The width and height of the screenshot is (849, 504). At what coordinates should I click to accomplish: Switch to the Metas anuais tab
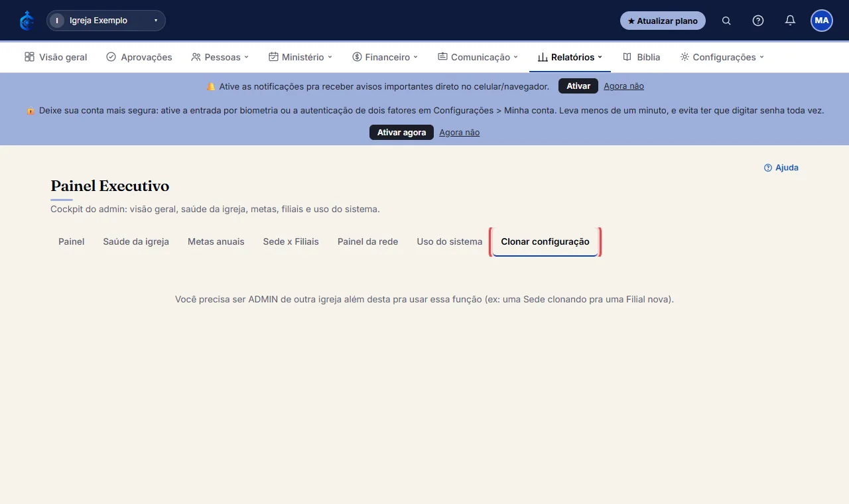(216, 241)
